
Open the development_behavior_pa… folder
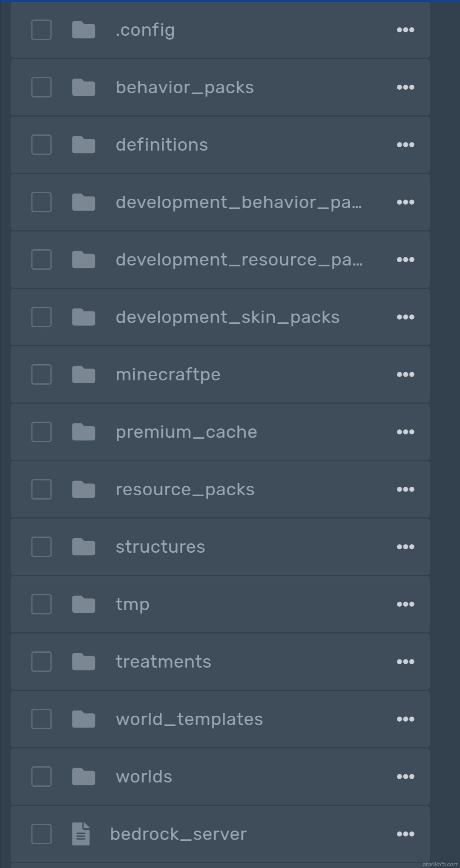point(239,202)
